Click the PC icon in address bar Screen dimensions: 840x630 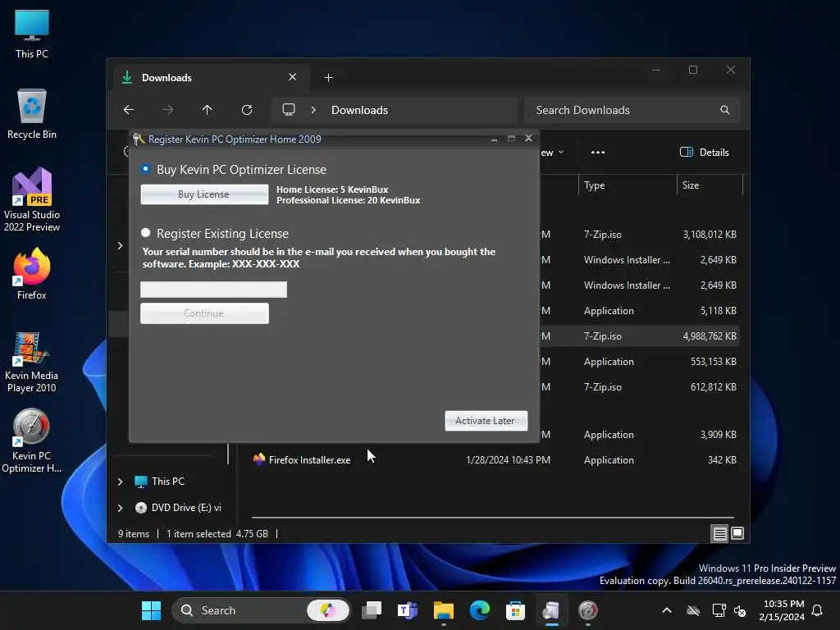tap(289, 110)
